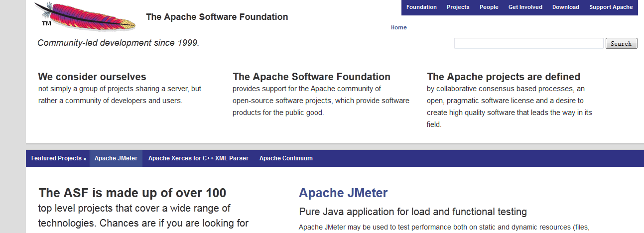Select the Apache Continuum featured tab
This screenshot has height=233, width=644.
point(286,158)
